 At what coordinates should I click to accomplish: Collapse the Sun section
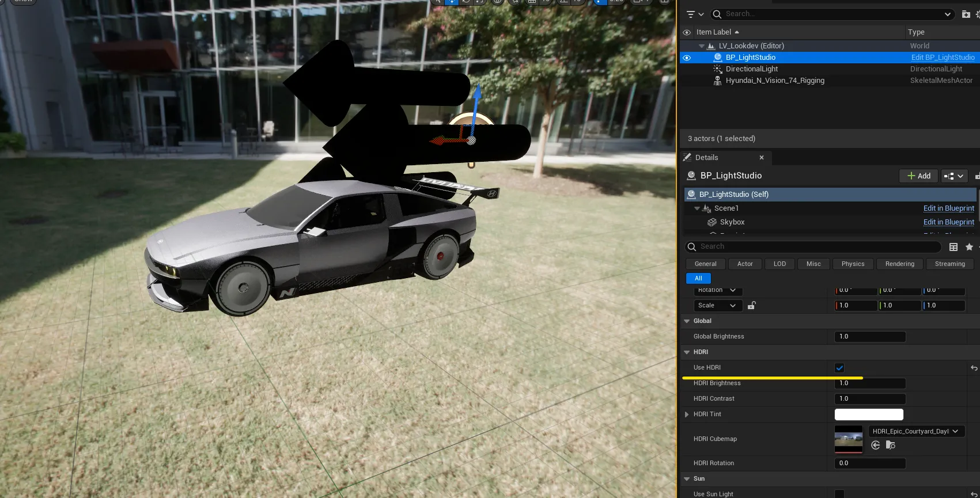[x=687, y=479]
